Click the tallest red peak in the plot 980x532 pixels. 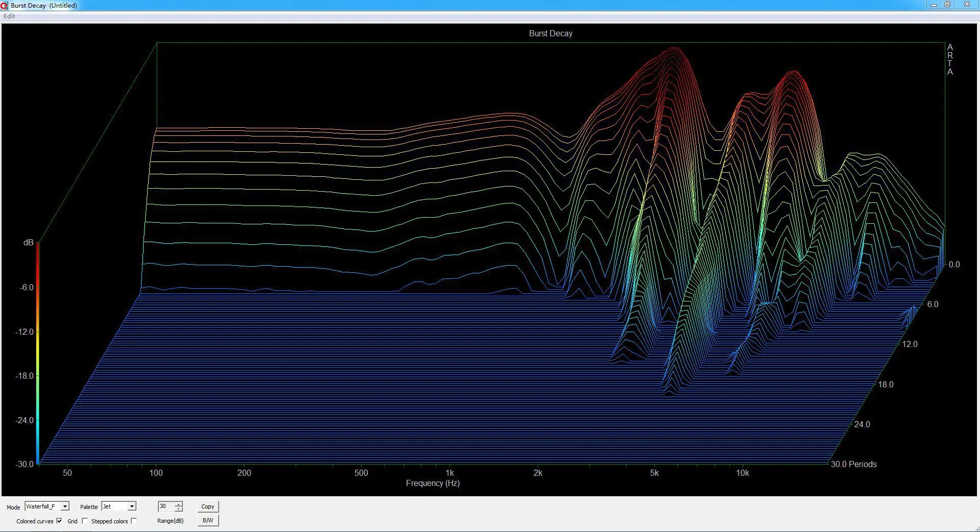(675, 50)
